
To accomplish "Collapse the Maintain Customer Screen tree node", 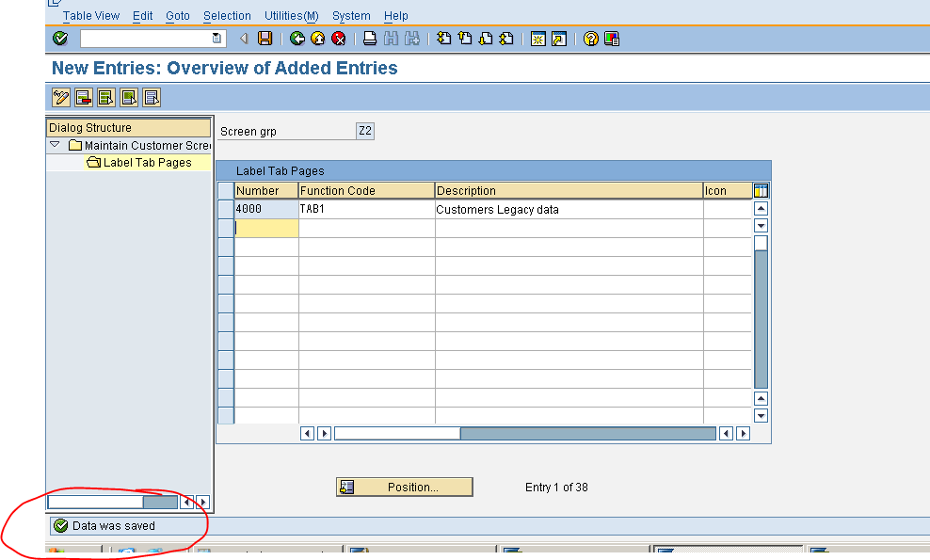I will (55, 146).
